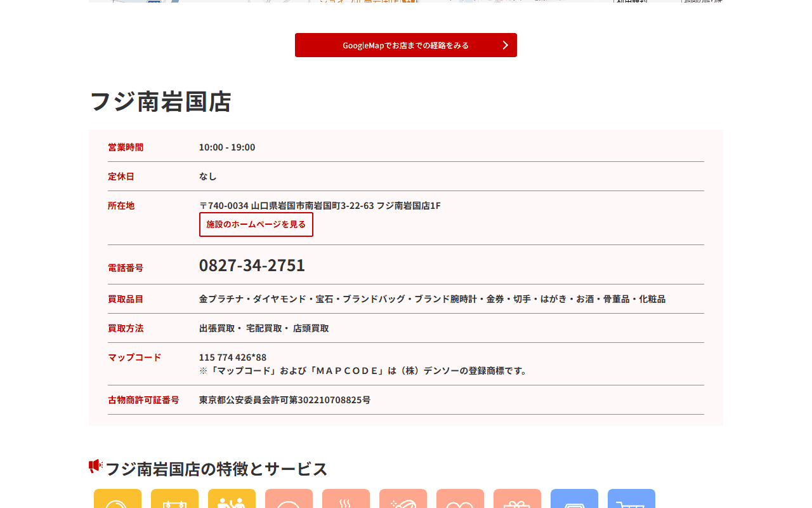Click the address 〒740-0034 山口県岩国市南岩国町
Viewport: 812px width, 508px height.
pyautogui.click(x=320, y=206)
